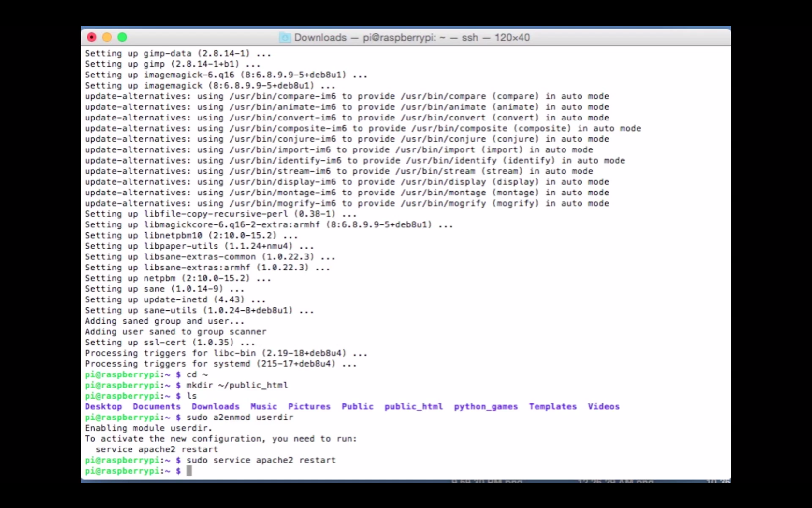
Task: Click the 'Adding user saned to group scanner' line
Action: coord(175,331)
